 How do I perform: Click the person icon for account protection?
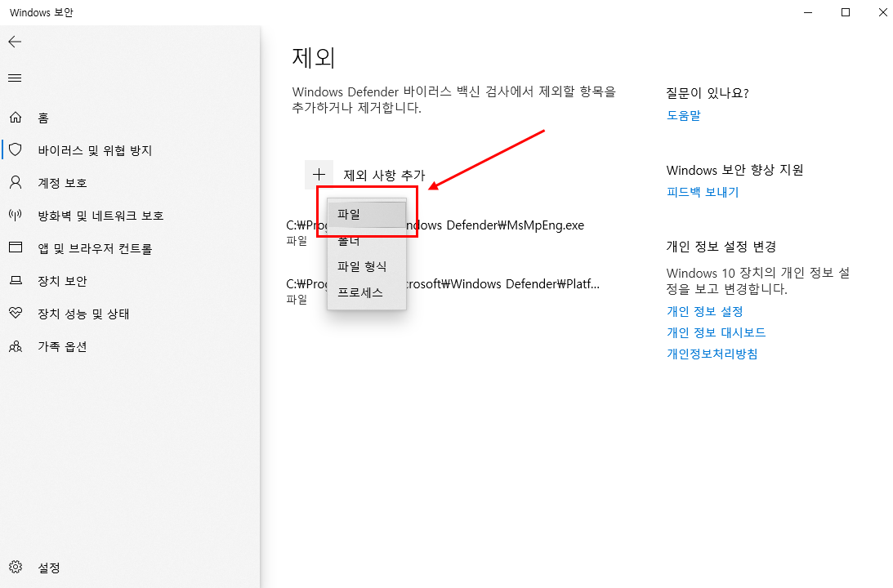(16, 182)
